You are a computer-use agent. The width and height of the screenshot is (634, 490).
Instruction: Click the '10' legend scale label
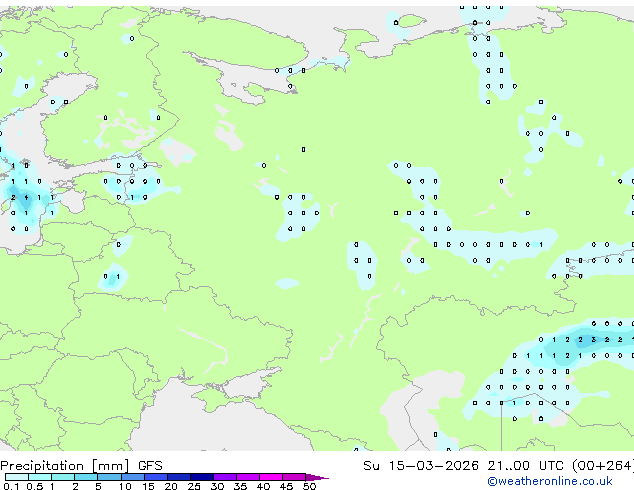[125, 486]
